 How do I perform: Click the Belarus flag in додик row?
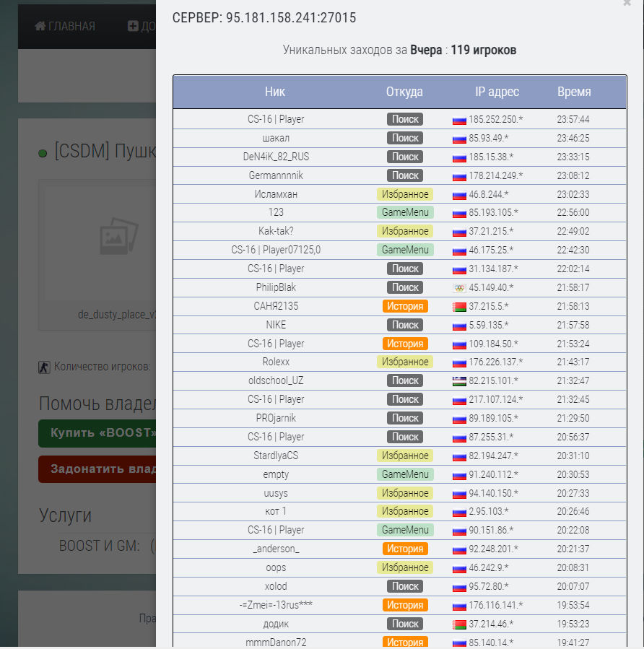[459, 624]
